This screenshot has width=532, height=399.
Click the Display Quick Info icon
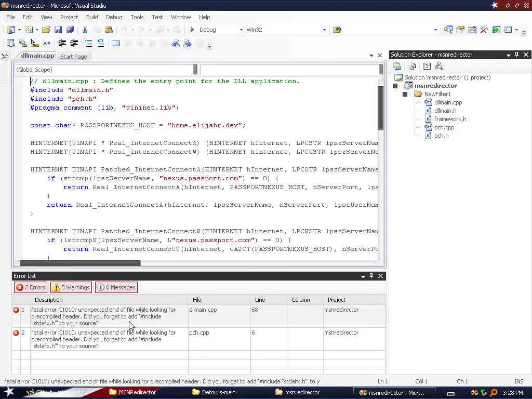(x=35, y=43)
